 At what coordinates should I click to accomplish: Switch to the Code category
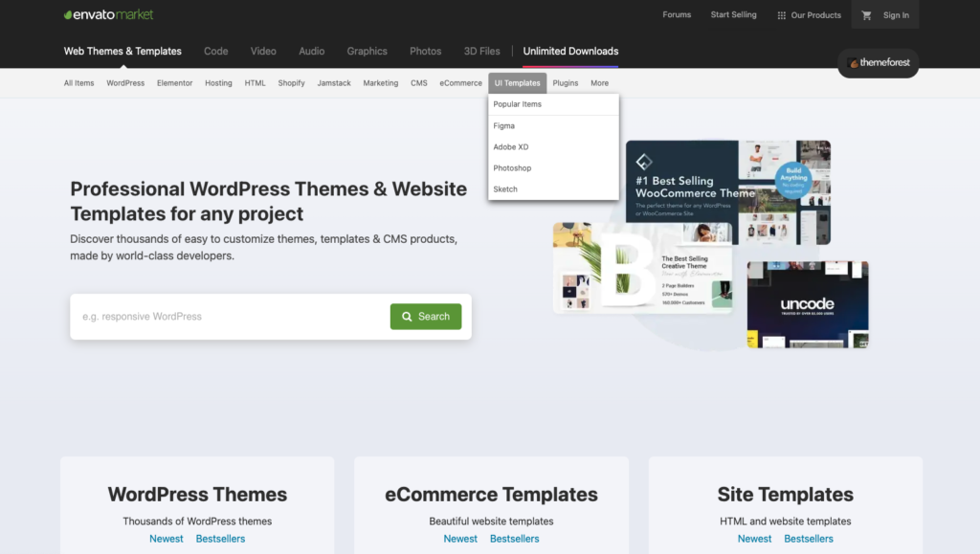[x=215, y=52]
